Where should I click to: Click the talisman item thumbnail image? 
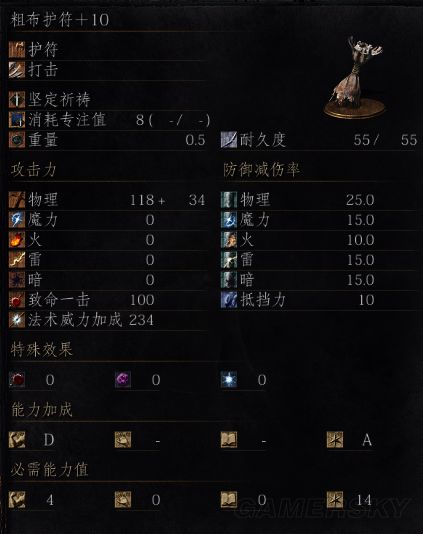click(x=354, y=77)
